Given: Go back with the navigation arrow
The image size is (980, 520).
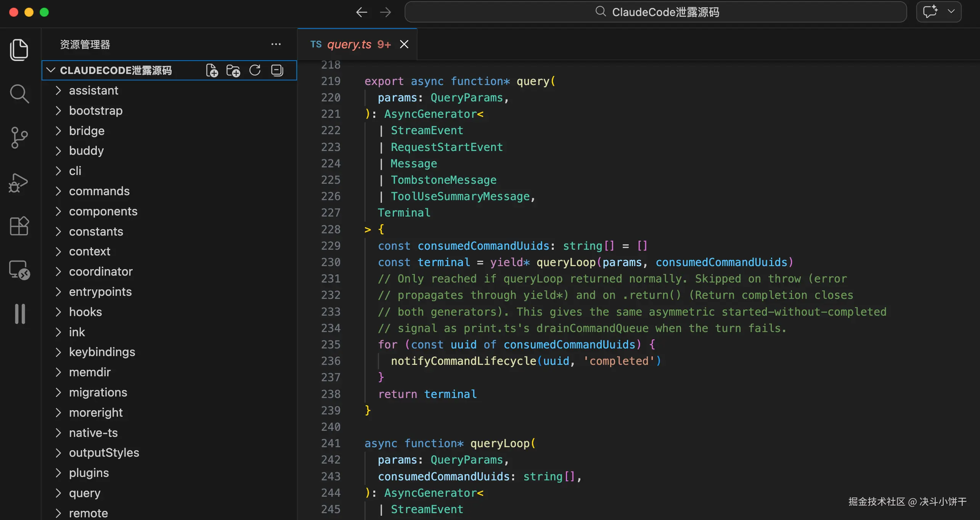Looking at the screenshot, I should point(361,12).
